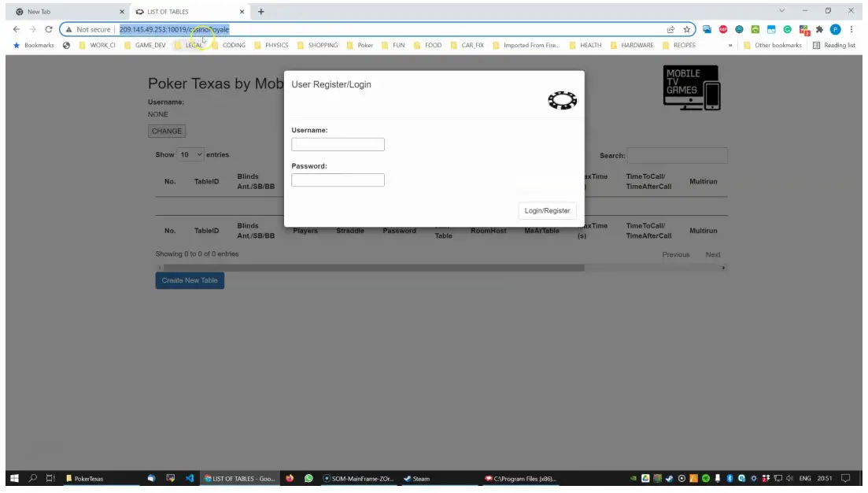Click the 'Showing 0 to 0 of 0 entries' text
Viewport: 868px width, 493px height.
tap(197, 254)
